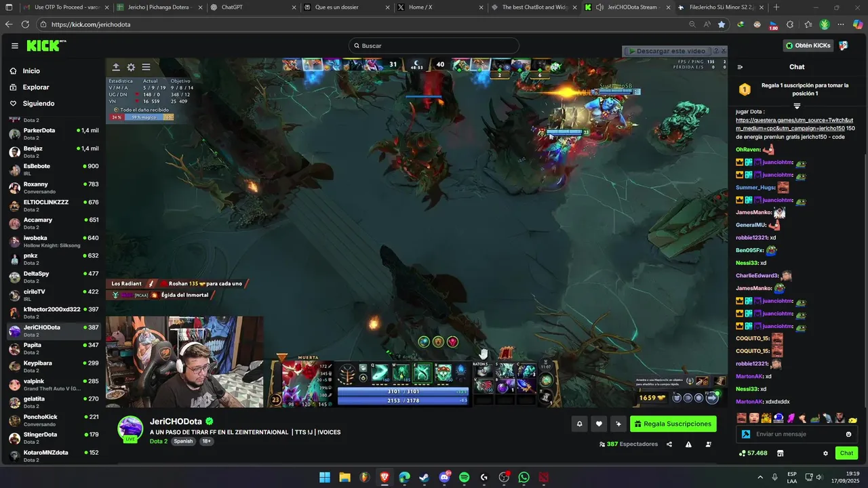Open Discord from the taskbar

point(444,477)
